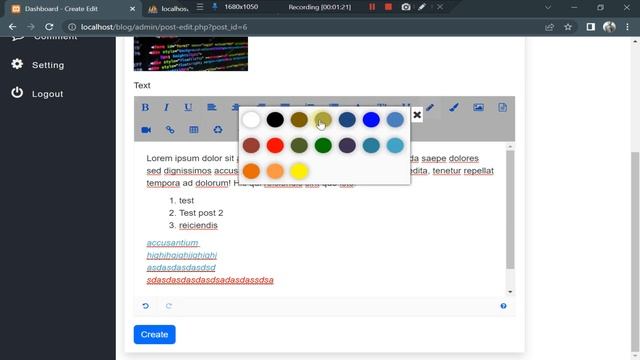
Task: Redo the editor change
Action: point(169,306)
